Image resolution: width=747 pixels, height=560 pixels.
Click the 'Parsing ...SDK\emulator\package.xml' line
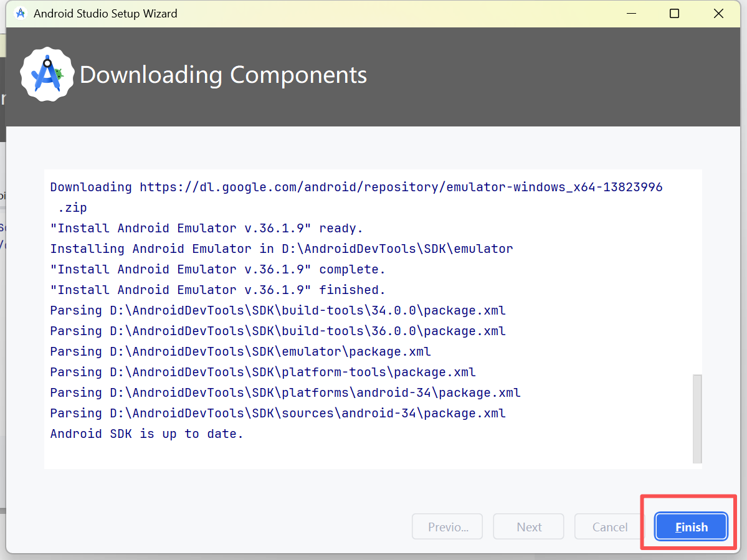point(240,351)
